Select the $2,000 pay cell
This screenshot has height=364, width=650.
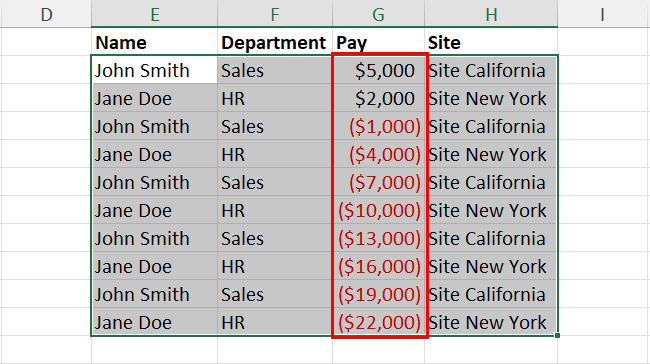(x=378, y=98)
